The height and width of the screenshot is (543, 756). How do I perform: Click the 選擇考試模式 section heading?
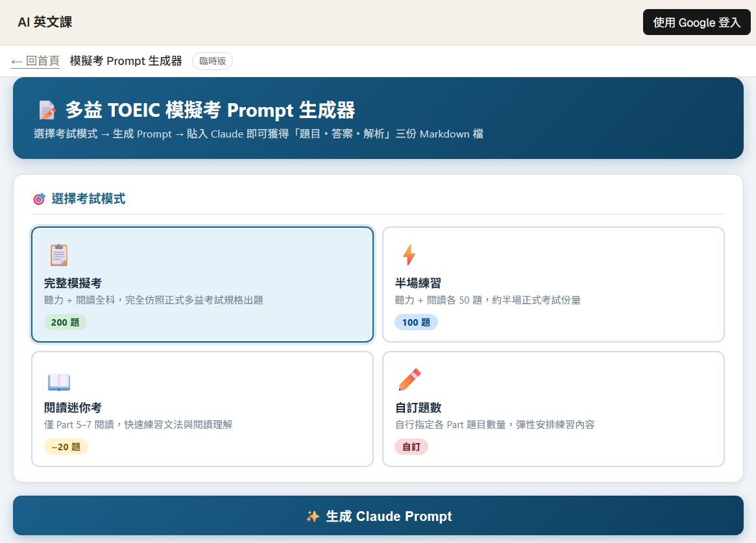click(x=88, y=199)
